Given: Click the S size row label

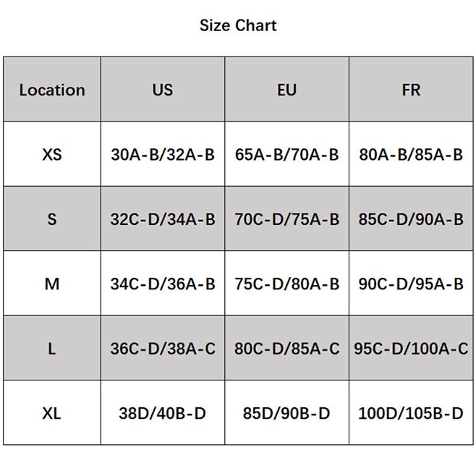Looking at the screenshot, I should [x=52, y=219].
